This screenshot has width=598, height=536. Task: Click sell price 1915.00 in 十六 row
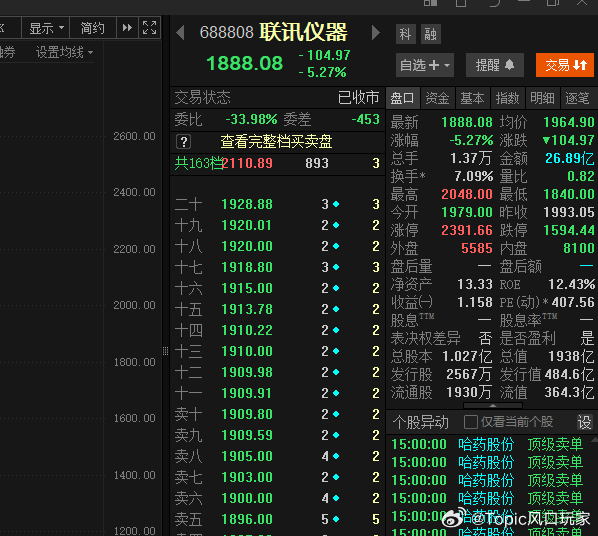247,288
